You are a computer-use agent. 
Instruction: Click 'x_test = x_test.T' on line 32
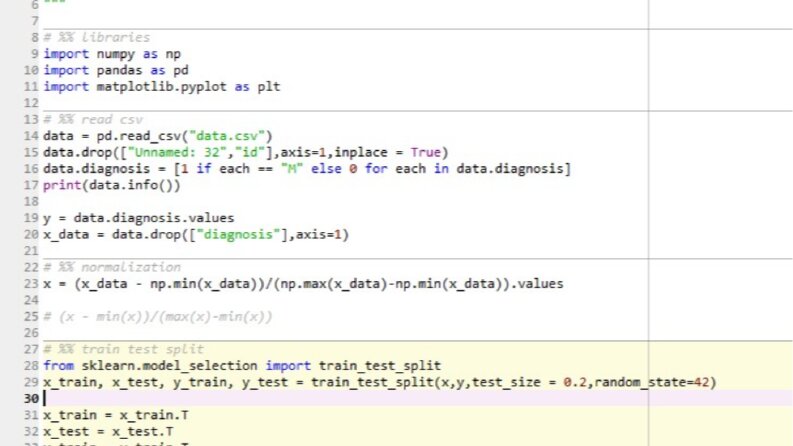pyautogui.click(x=108, y=431)
